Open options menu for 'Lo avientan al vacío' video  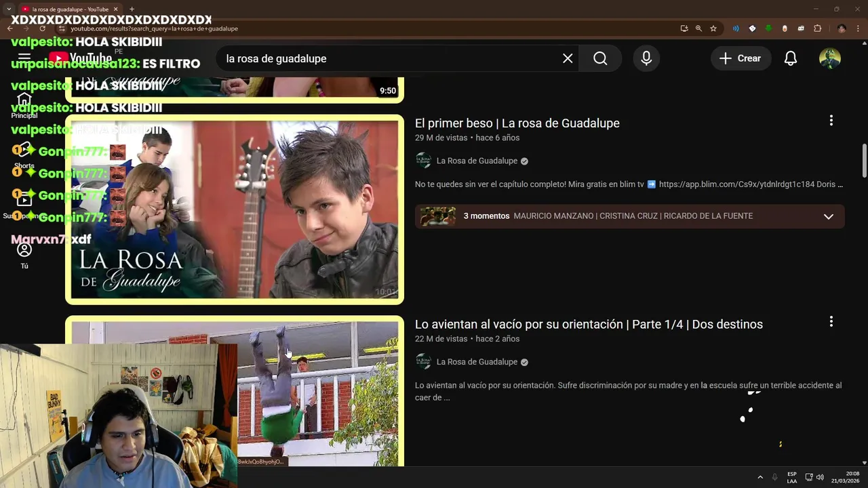pyautogui.click(x=831, y=321)
